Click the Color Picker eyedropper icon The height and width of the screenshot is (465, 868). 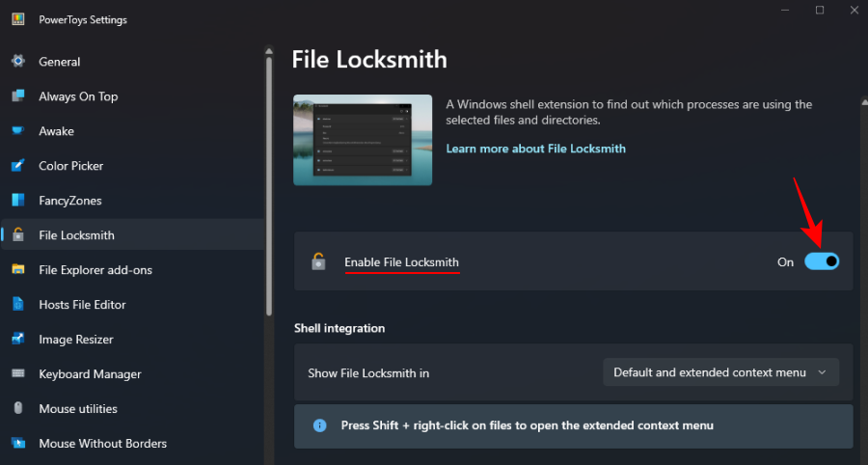coord(17,166)
